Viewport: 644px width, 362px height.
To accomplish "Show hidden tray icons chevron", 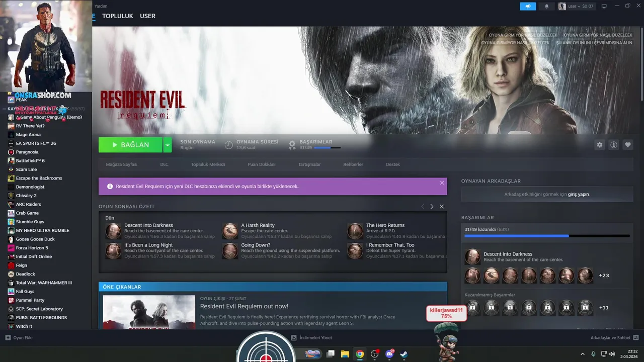I will (x=583, y=354).
